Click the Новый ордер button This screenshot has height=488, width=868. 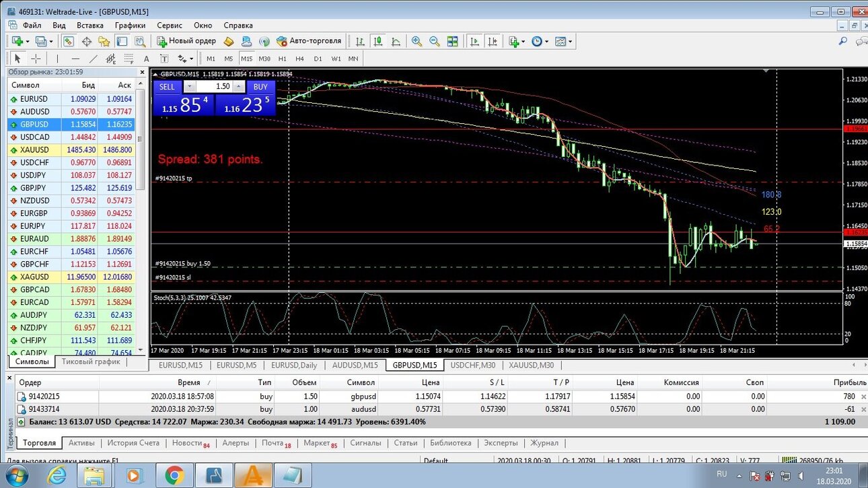tap(186, 41)
